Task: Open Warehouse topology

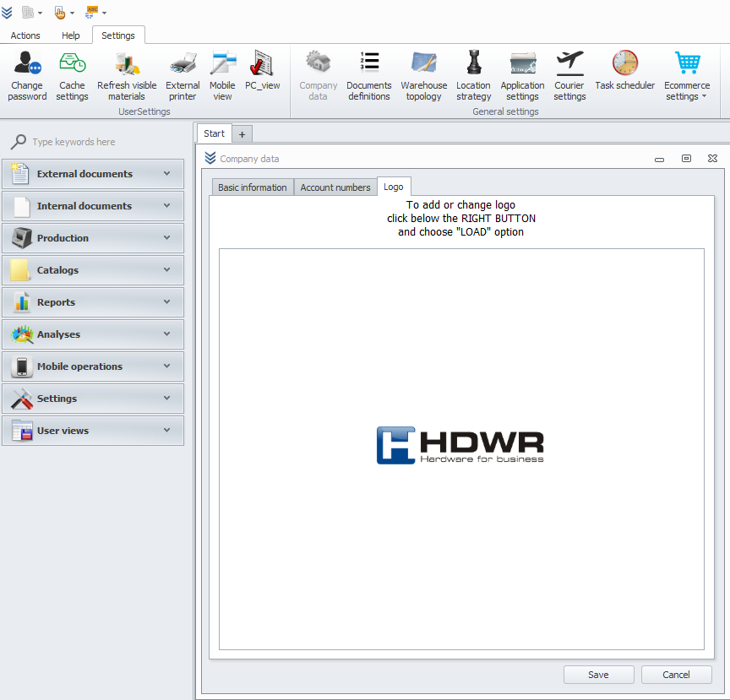Action: 423,76
